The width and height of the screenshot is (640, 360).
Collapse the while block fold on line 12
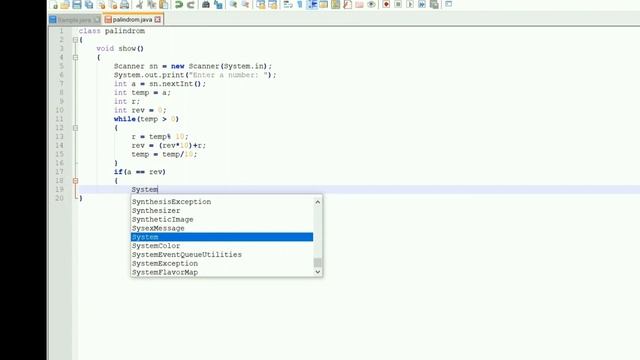click(76, 128)
